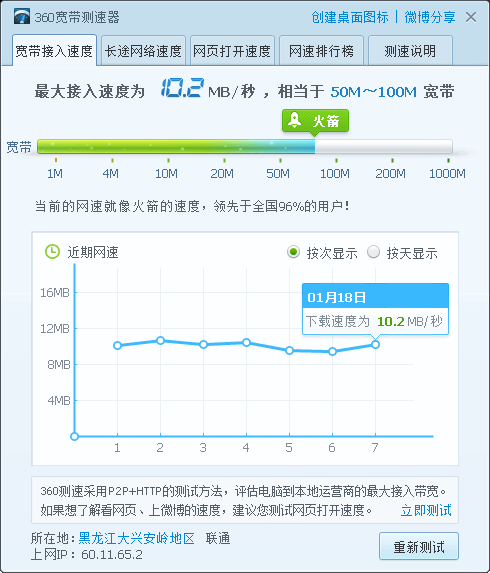Screen dimensions: 490x573
Task: Select the 按次显示 radio button
Action: [x=293, y=252]
